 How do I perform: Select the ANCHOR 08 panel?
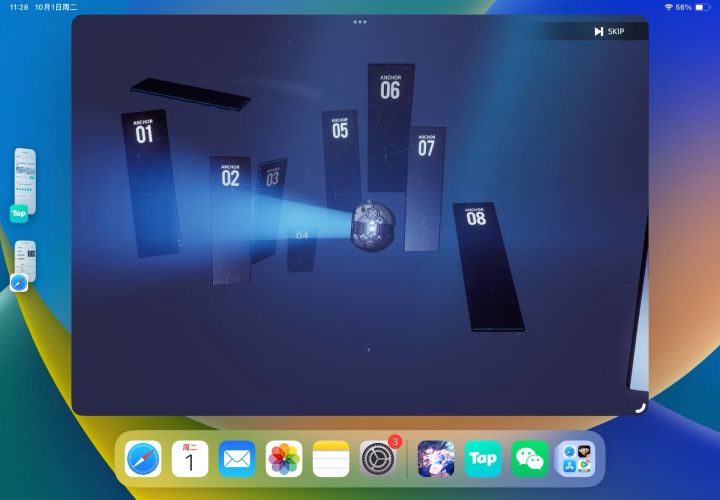click(488, 266)
